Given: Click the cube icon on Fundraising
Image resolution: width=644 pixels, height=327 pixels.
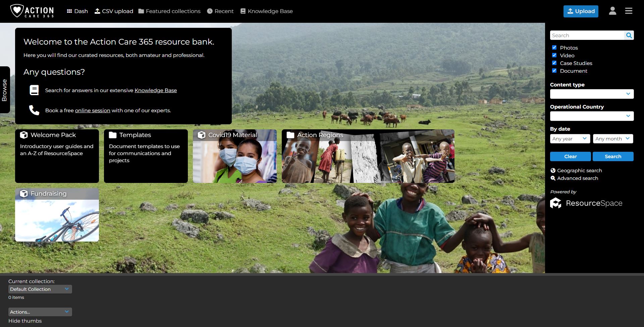Looking at the screenshot, I should 24,193.
